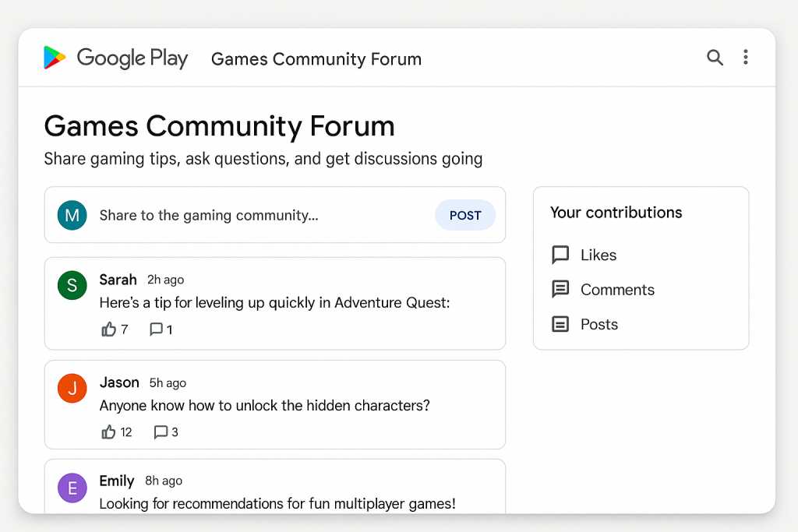This screenshot has width=798, height=532.
Task: Open the three-dot overflow menu
Action: pos(746,58)
